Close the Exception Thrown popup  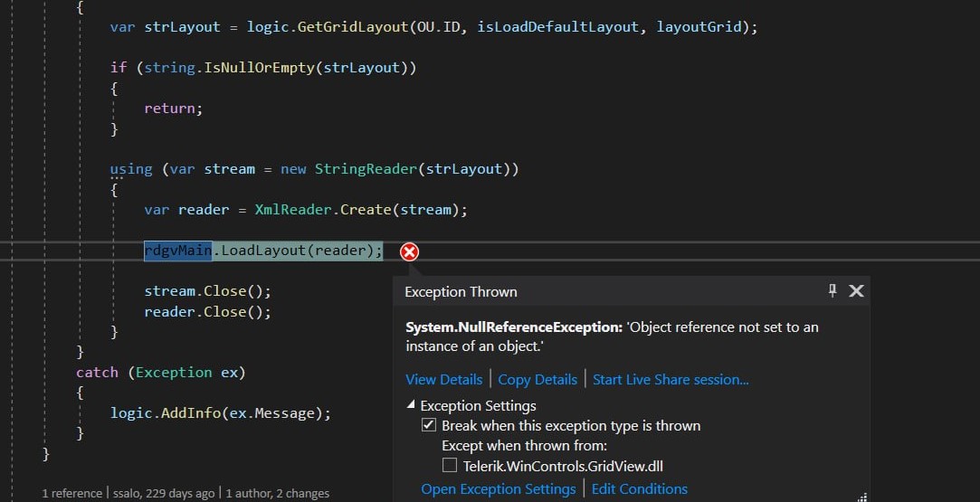coord(856,291)
